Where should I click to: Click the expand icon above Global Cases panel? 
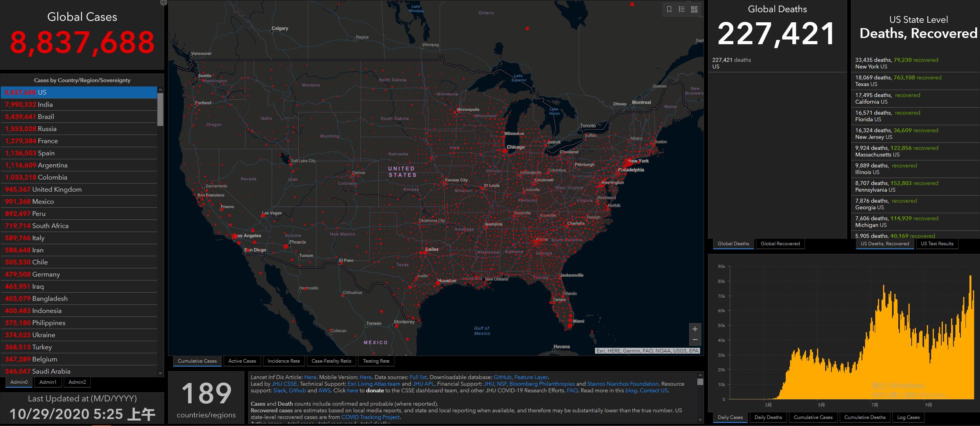click(x=164, y=3)
